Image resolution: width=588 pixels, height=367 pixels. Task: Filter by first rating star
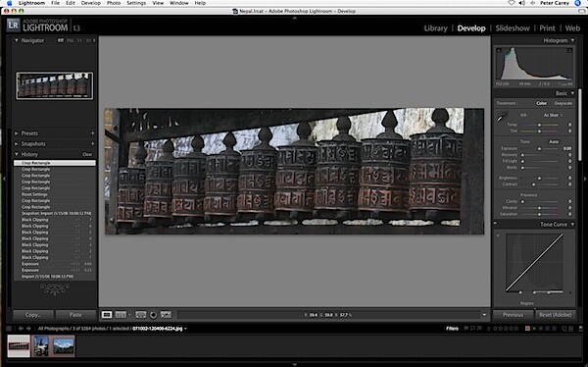click(494, 329)
